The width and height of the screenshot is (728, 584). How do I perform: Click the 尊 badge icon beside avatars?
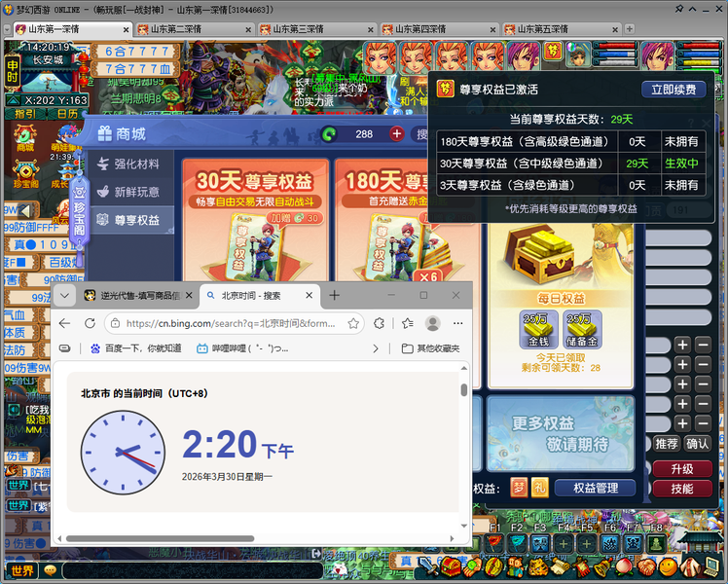[x=553, y=51]
